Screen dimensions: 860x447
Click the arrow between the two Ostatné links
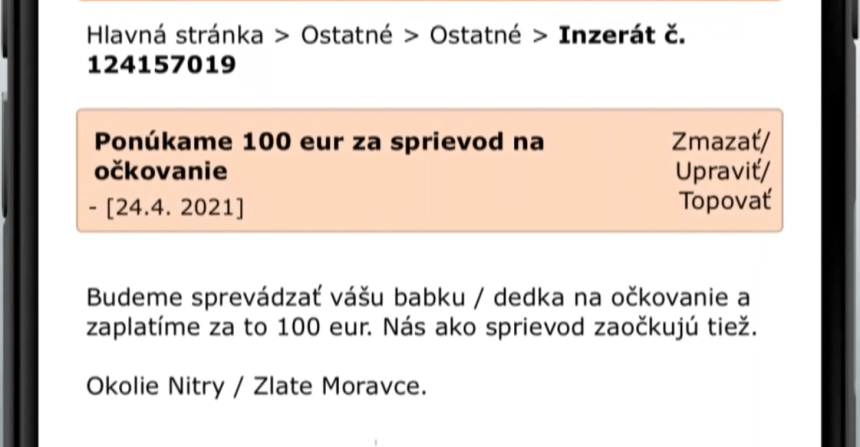pyautogui.click(x=410, y=35)
